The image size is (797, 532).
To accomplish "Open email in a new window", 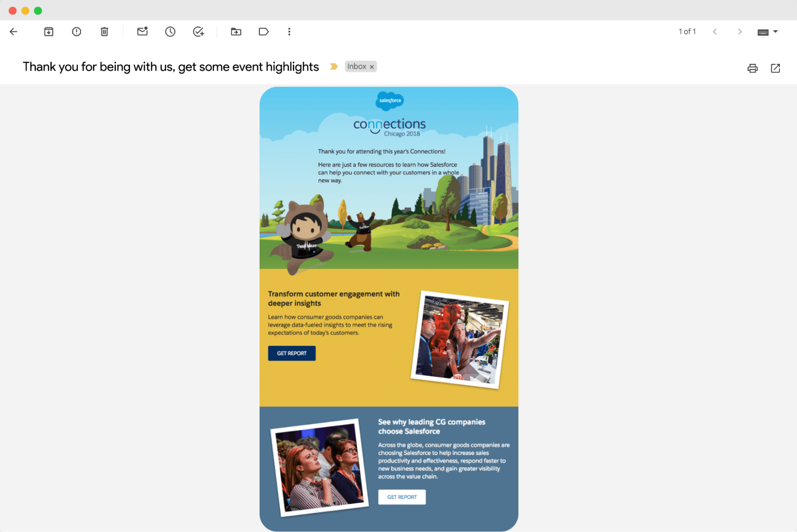I will 775,68.
